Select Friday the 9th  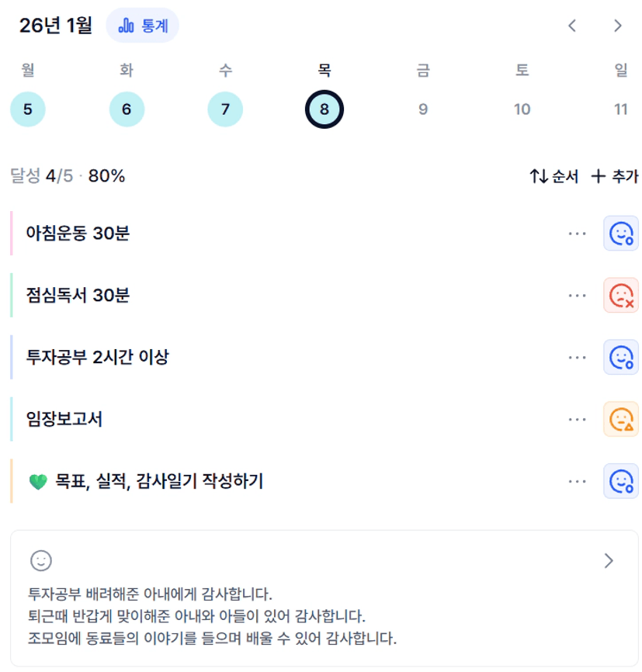click(423, 109)
